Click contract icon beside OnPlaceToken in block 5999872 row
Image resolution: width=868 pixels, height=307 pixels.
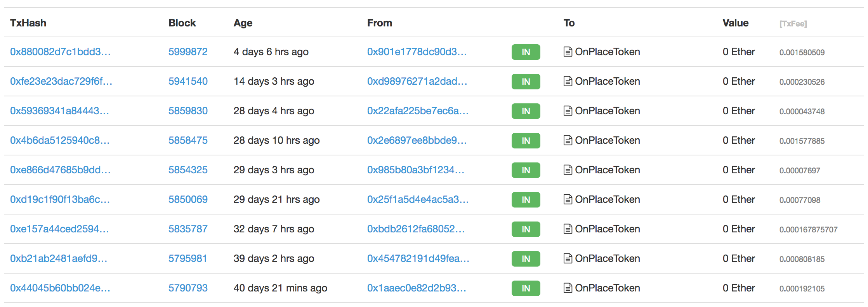(x=568, y=52)
